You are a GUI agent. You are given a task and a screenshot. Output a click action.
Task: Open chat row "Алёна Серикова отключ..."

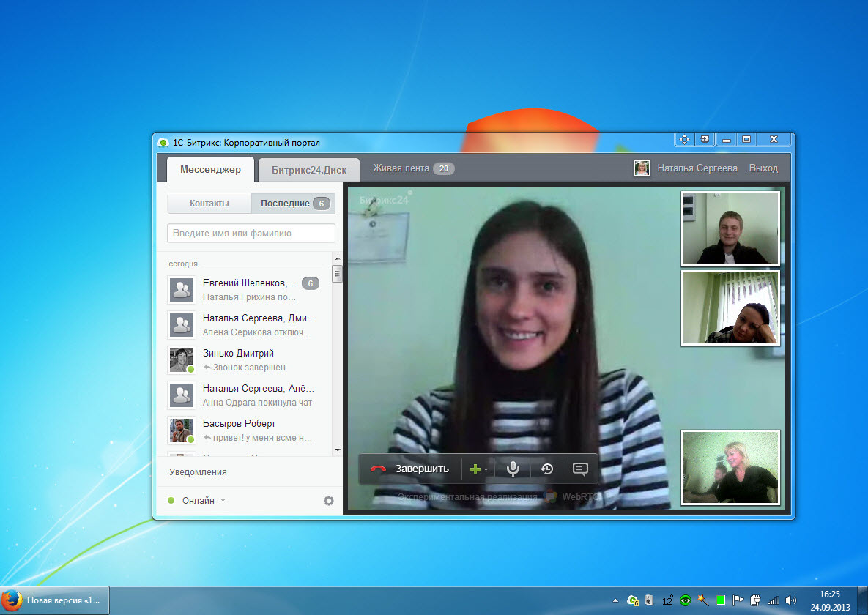point(246,325)
